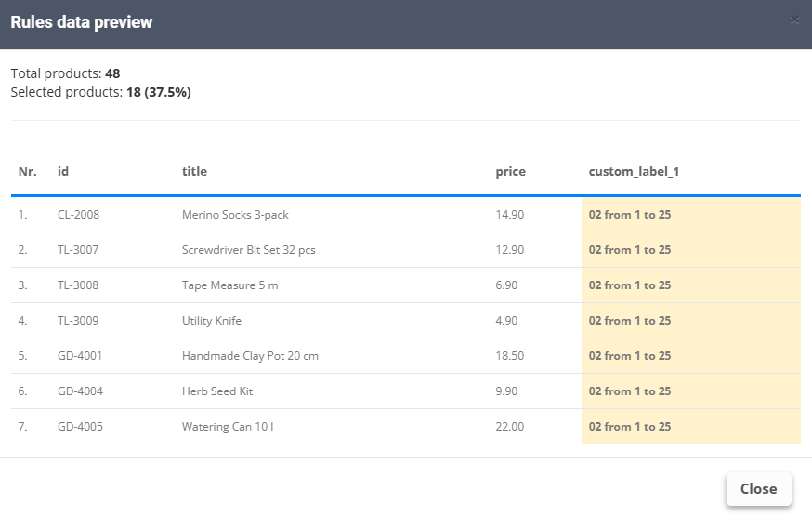Click price value 14.90

click(509, 215)
